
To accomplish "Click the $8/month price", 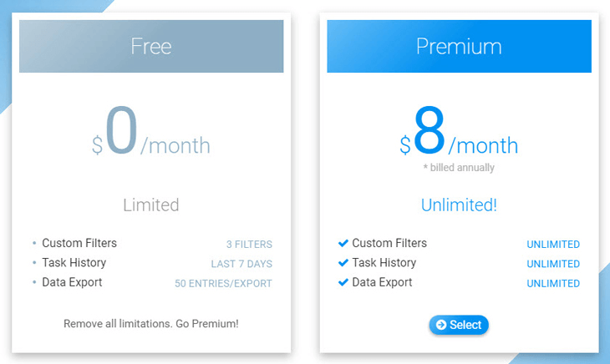I will tap(459, 131).
